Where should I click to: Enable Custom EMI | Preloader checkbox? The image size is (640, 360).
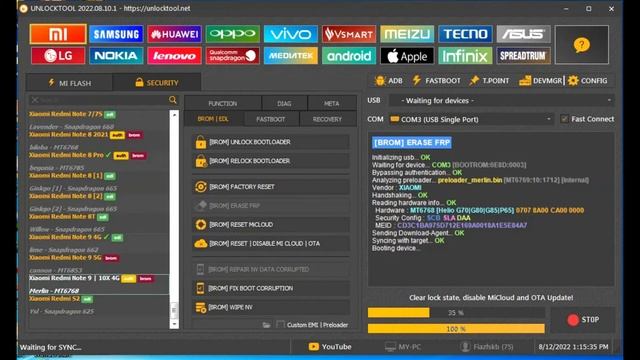(280, 325)
